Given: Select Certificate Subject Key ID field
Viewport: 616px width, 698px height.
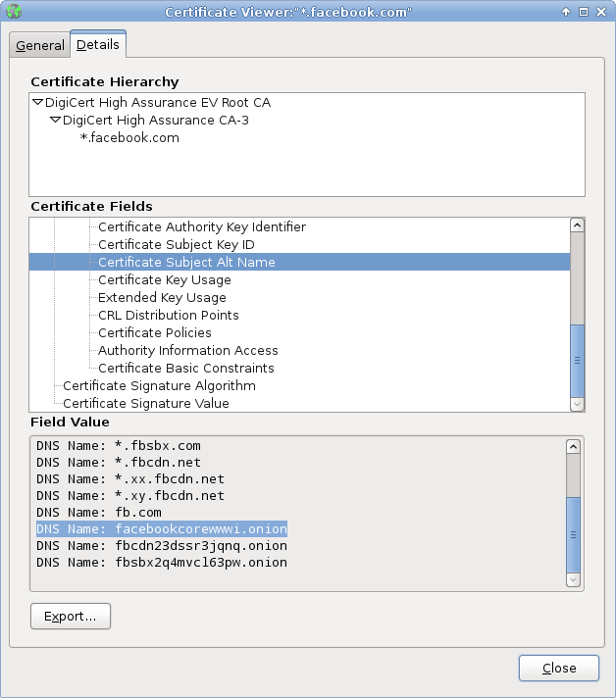Looking at the screenshot, I should (x=177, y=245).
